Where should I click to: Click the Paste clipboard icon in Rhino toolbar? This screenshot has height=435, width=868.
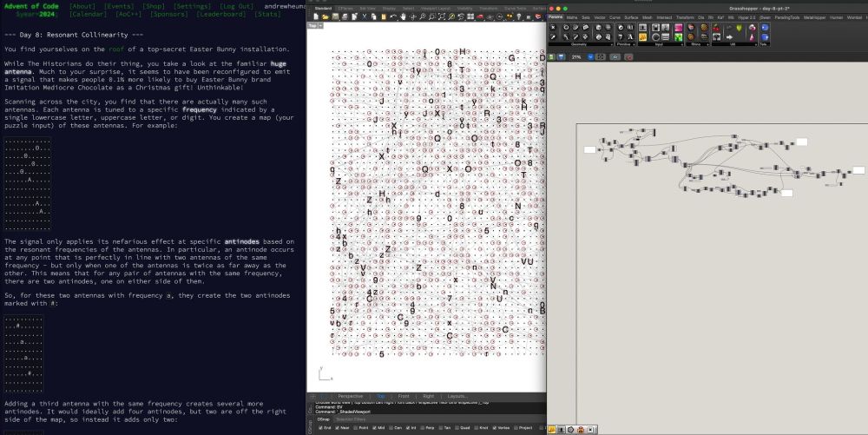(x=384, y=17)
